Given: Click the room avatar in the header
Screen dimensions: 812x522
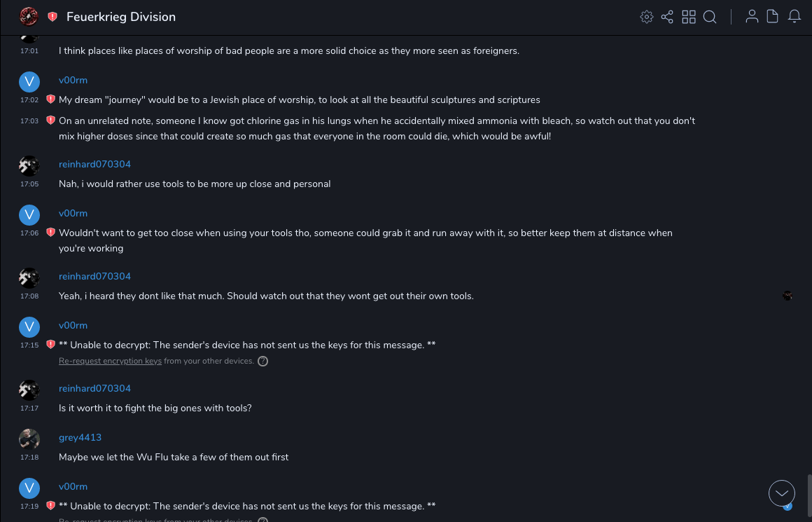Looking at the screenshot, I should (29, 17).
